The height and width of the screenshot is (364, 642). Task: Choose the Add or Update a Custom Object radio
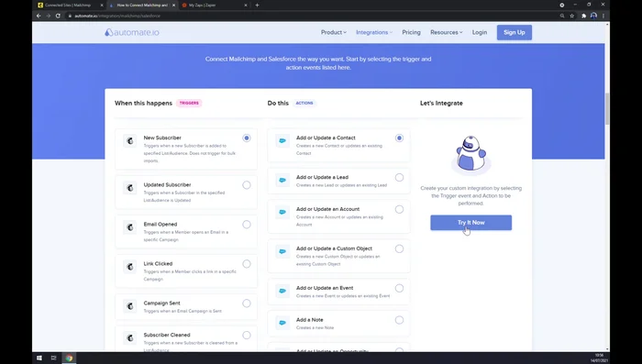[399, 249]
